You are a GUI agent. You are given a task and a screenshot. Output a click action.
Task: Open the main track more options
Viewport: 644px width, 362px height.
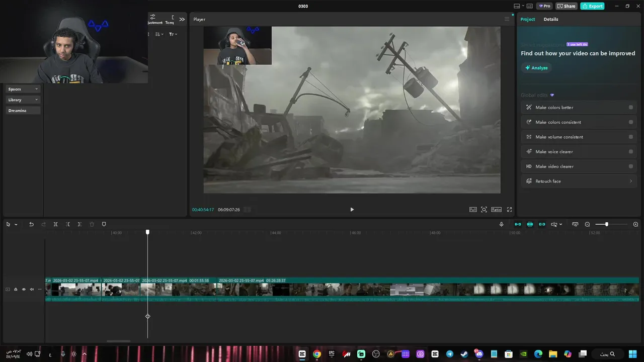(x=40, y=289)
